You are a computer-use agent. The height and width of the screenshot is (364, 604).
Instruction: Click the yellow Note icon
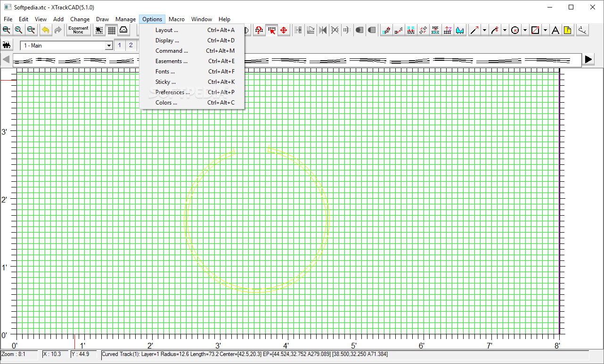pos(568,30)
